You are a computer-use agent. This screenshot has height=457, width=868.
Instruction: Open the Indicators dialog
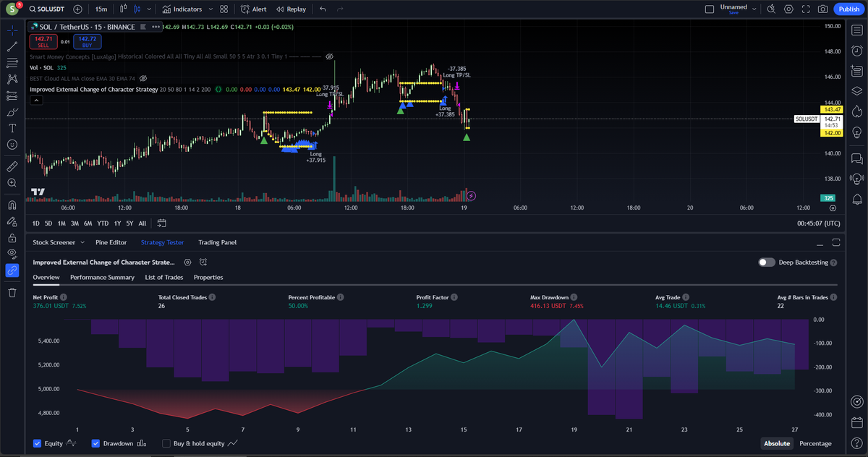coord(182,9)
